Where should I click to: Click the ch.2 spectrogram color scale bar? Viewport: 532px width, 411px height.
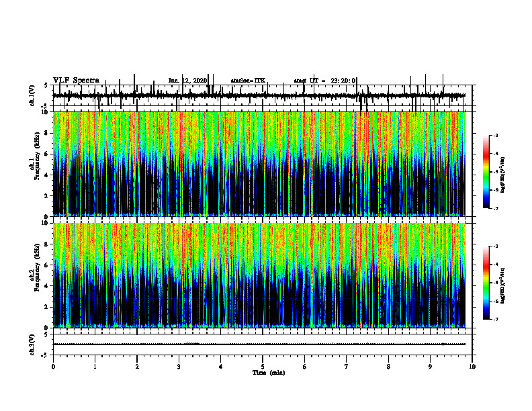coord(486,283)
